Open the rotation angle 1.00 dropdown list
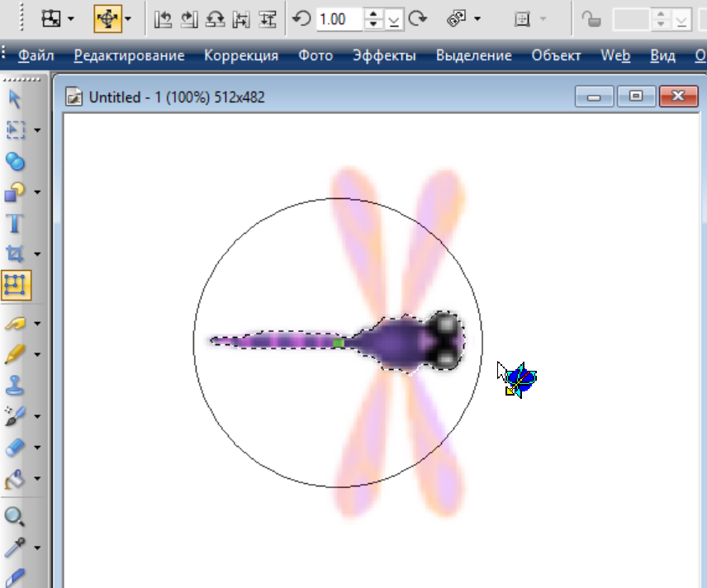 [x=394, y=19]
